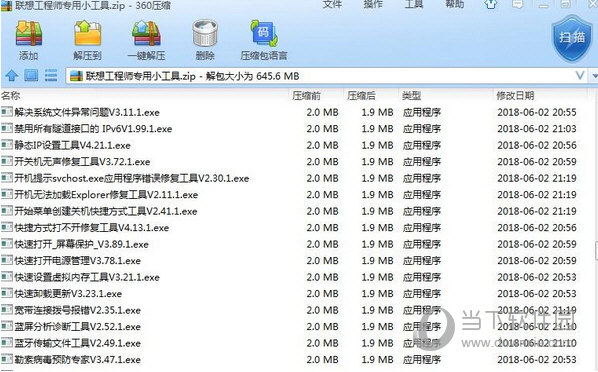
Task: Open the 文件 menu
Action: pyautogui.click(x=332, y=4)
